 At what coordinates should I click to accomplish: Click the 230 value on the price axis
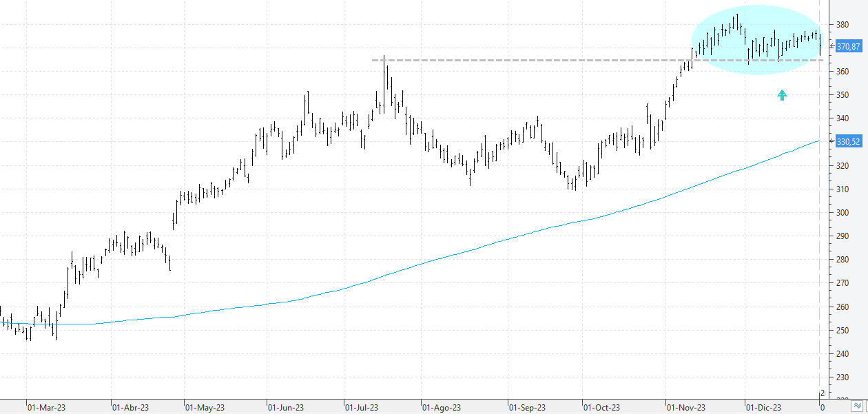point(843,377)
